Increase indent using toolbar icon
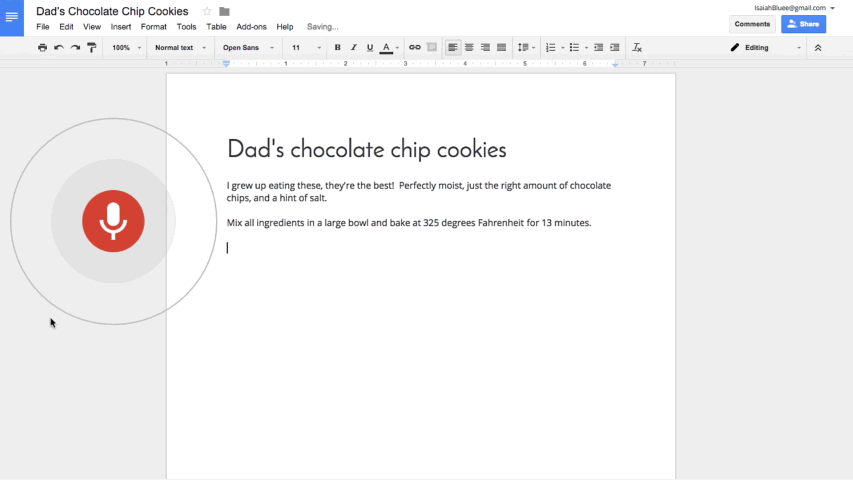The image size is (853, 480). [615, 48]
